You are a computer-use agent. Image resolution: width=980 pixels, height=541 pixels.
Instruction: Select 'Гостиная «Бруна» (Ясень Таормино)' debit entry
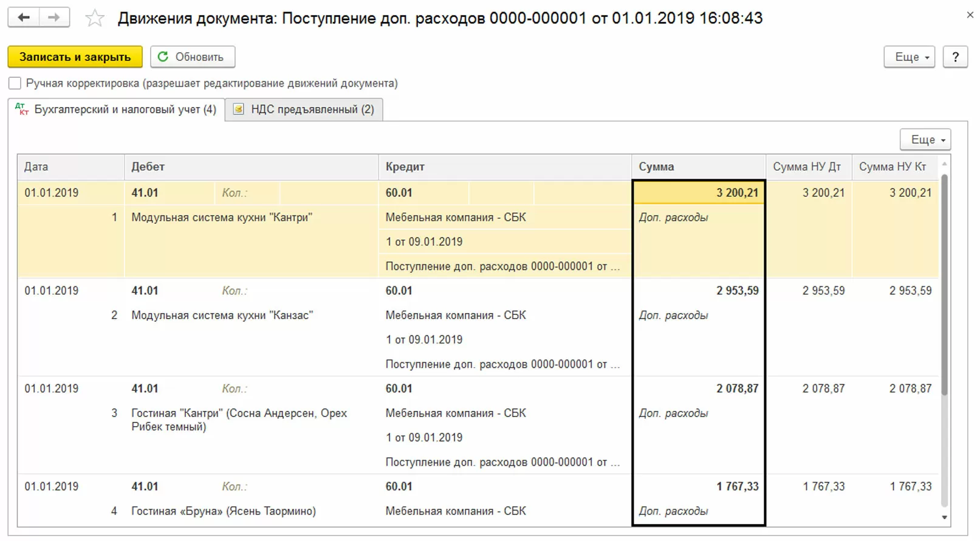tap(224, 511)
